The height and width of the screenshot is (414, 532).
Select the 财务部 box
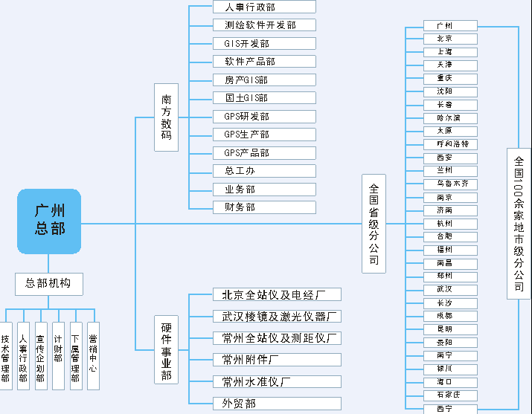click(253, 207)
